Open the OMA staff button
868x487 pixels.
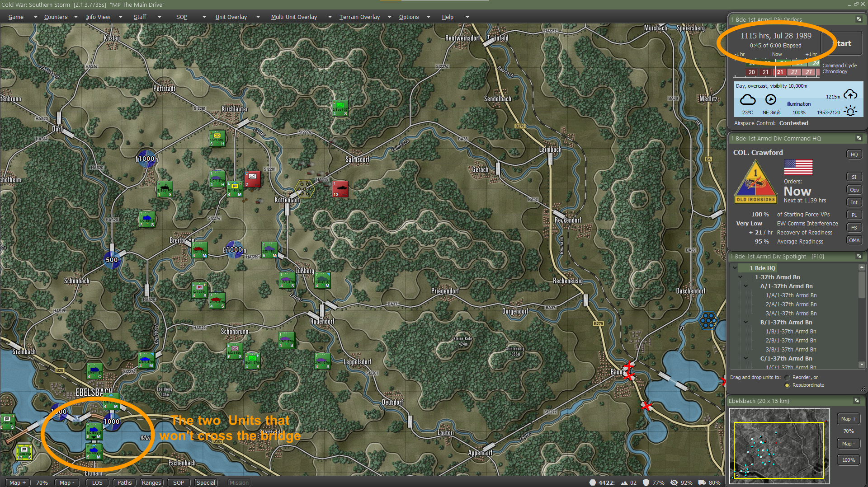click(x=854, y=240)
